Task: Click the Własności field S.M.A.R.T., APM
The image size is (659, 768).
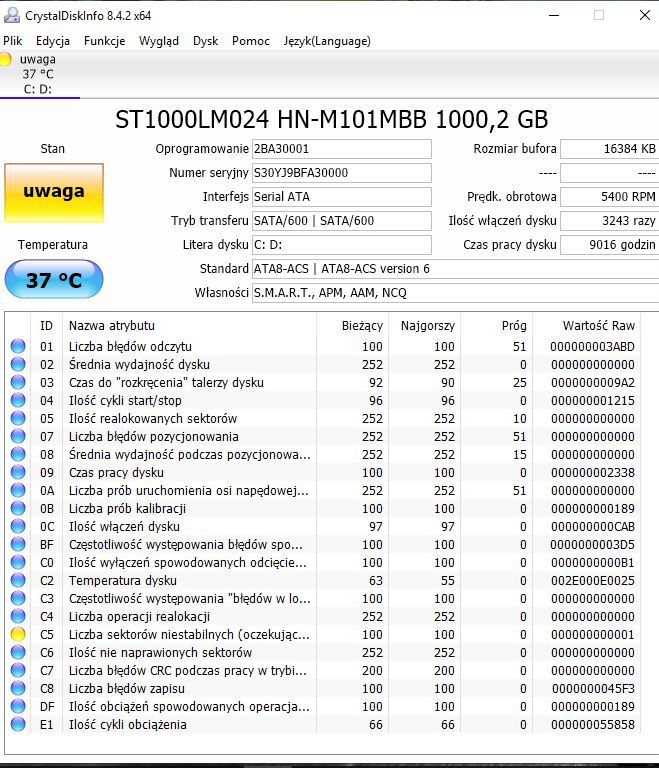Action: 455,293
